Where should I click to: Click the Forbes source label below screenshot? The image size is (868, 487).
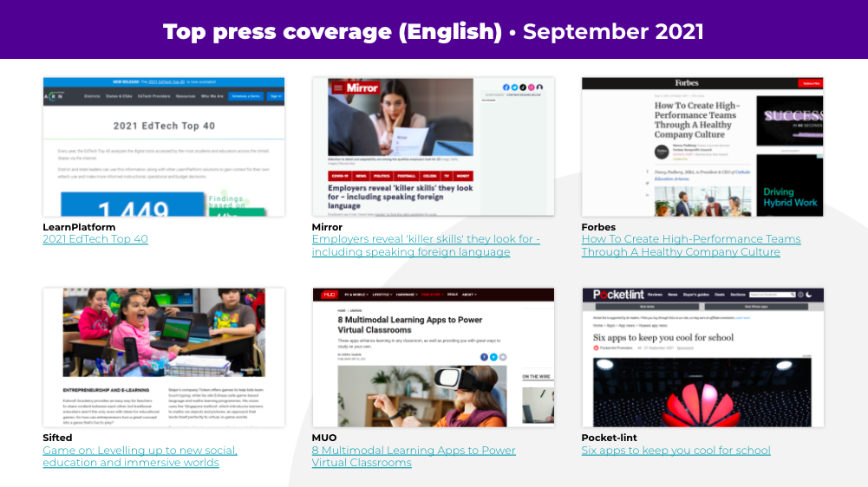pyautogui.click(x=598, y=227)
